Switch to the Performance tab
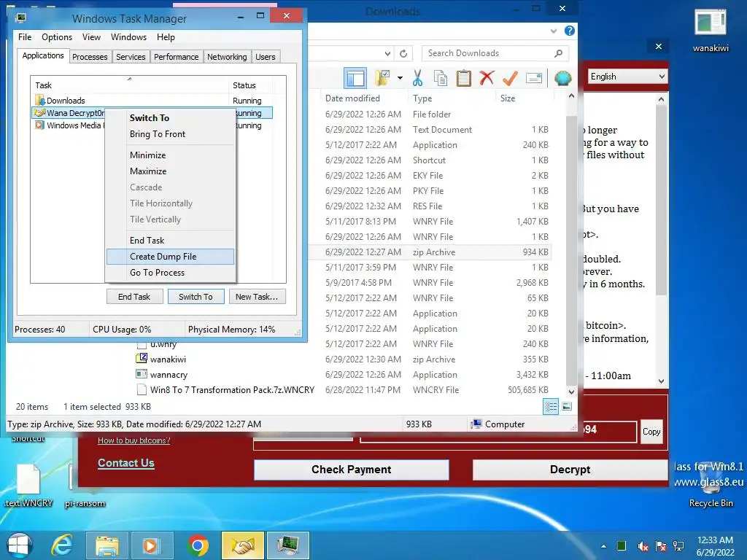 click(x=176, y=57)
